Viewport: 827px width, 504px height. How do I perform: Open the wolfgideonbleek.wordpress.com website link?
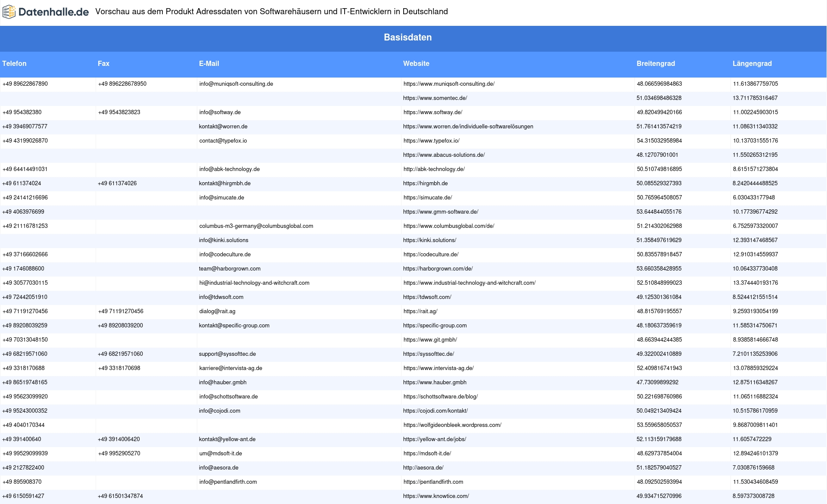coord(452,425)
